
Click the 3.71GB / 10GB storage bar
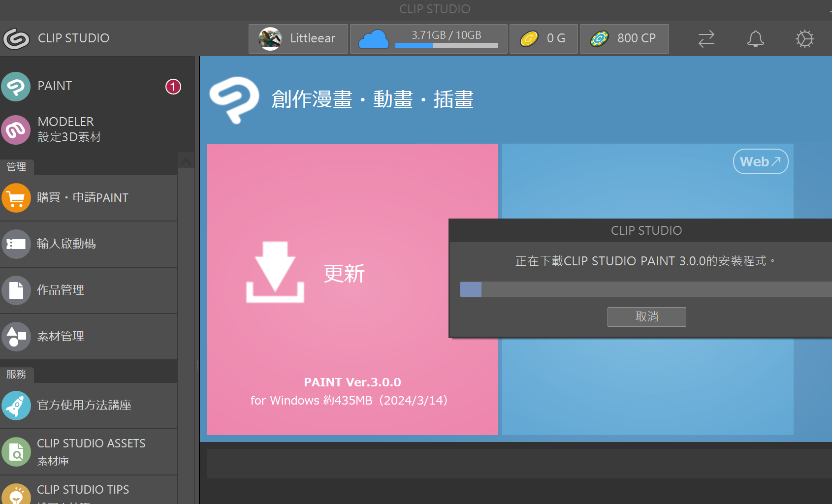(x=447, y=45)
